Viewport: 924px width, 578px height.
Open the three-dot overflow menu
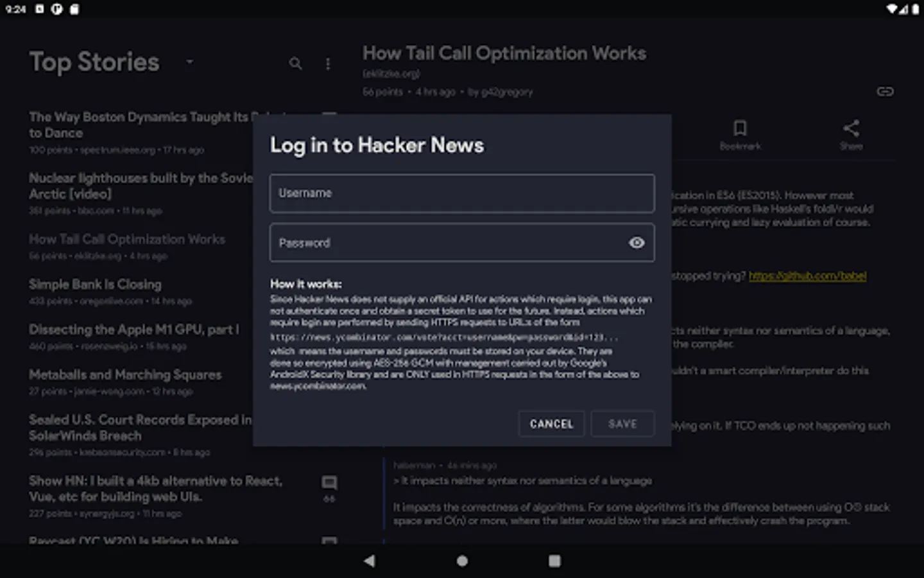pyautogui.click(x=328, y=64)
